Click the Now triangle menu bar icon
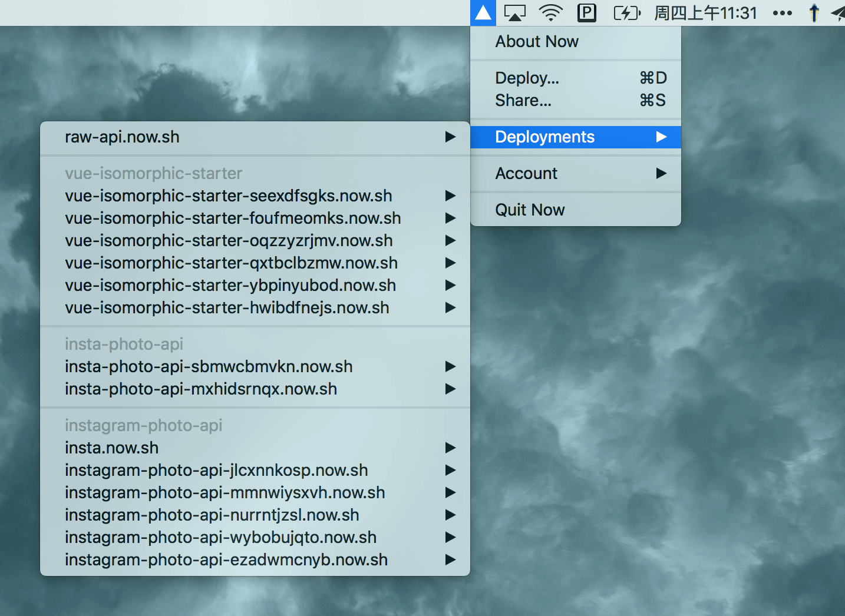 coord(483,13)
